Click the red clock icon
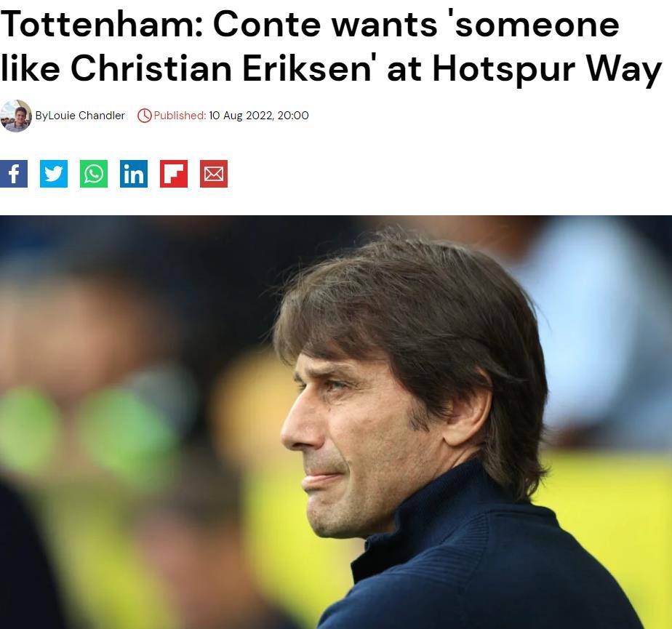Viewport: 672px width, 629px height. pos(144,116)
